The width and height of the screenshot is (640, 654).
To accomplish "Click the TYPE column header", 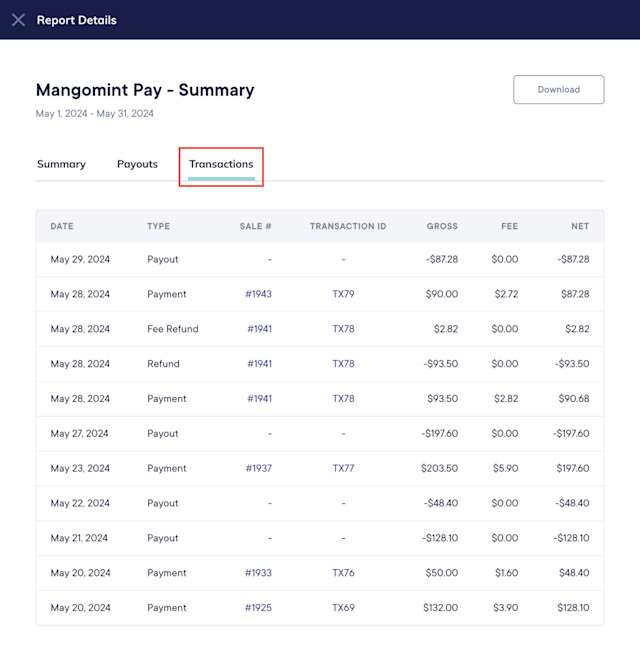I will pos(159,226).
